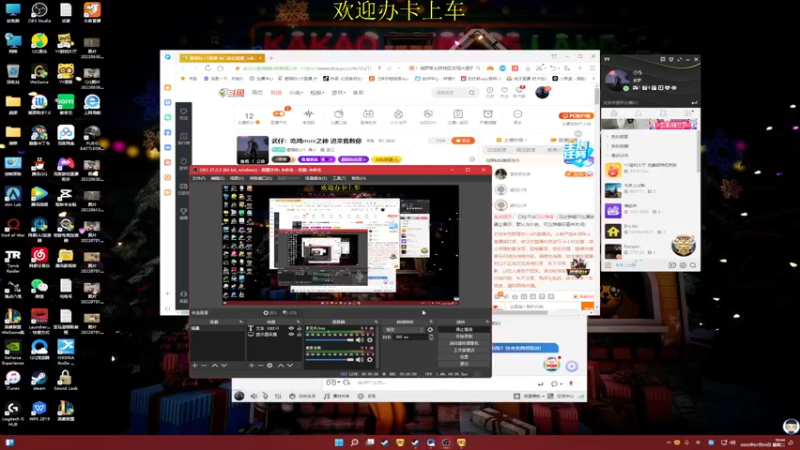The height and width of the screenshot is (450, 800).
Task: Open WPS 2019 desktop shortcut
Action: (39, 411)
